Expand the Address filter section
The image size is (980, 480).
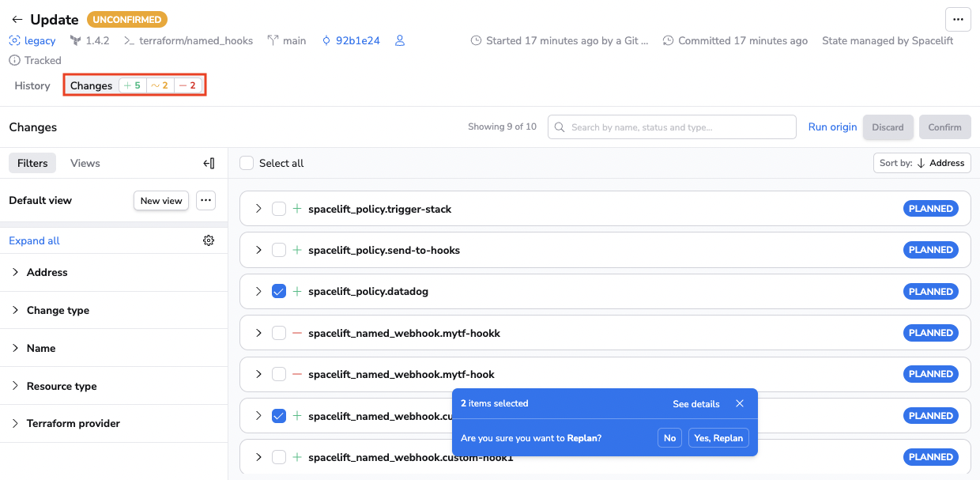[x=47, y=272]
